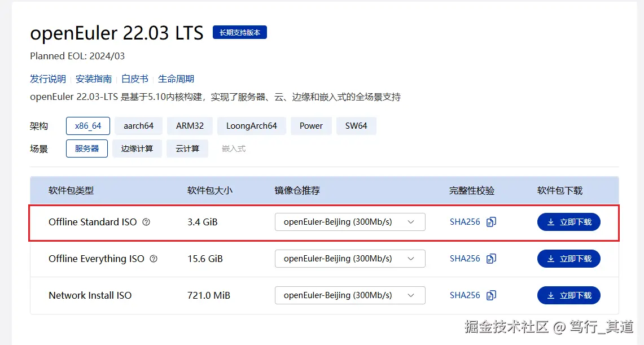Select the Power architecture
644x345 pixels.
pos(311,126)
